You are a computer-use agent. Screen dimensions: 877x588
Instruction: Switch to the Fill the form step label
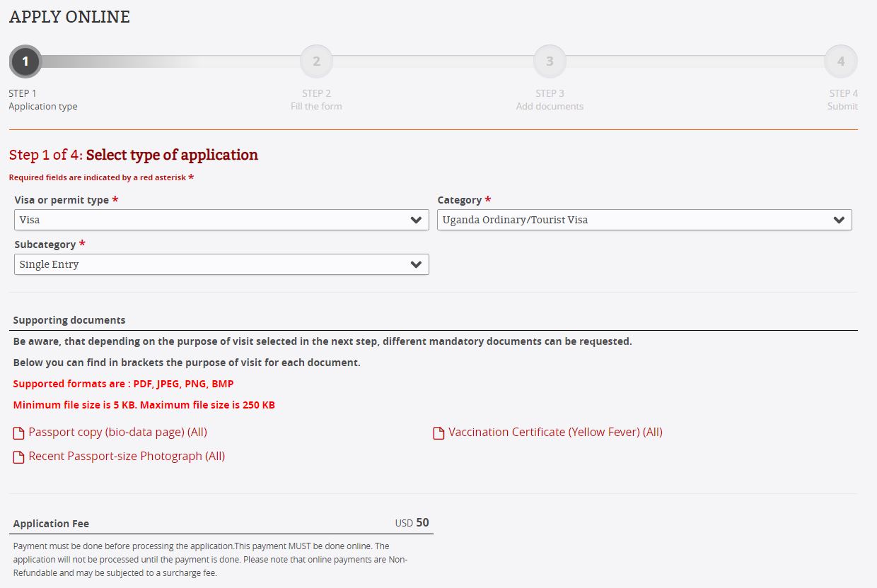[316, 106]
